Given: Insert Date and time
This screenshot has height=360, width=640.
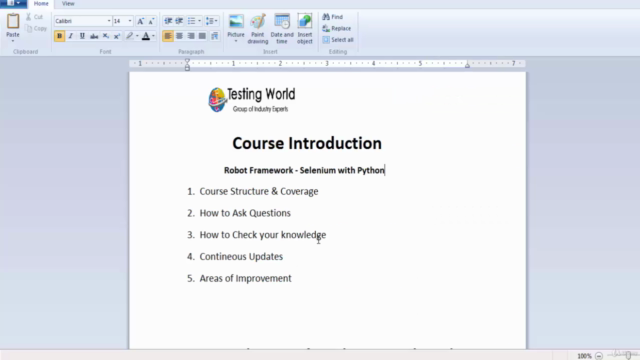Looking at the screenshot, I should point(282,29).
